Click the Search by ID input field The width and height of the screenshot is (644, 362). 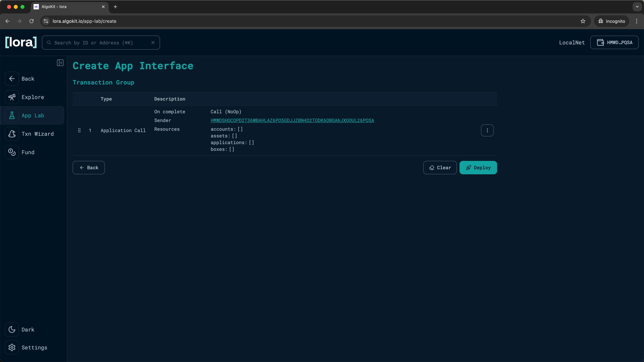pos(100,42)
